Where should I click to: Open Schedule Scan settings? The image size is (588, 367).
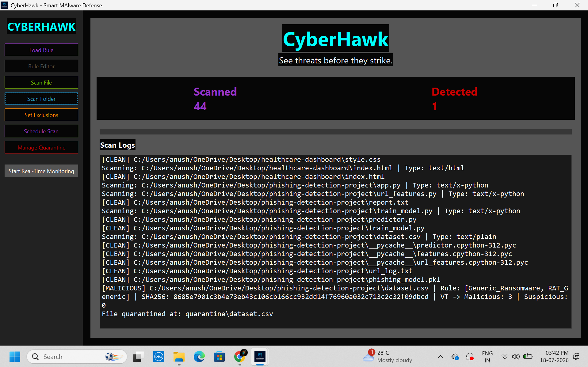pyautogui.click(x=41, y=131)
